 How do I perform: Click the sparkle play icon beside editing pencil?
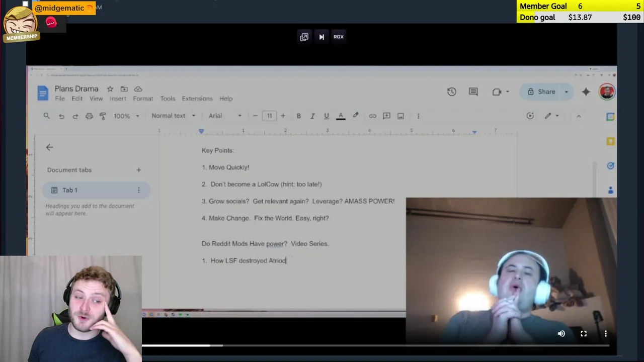click(530, 116)
